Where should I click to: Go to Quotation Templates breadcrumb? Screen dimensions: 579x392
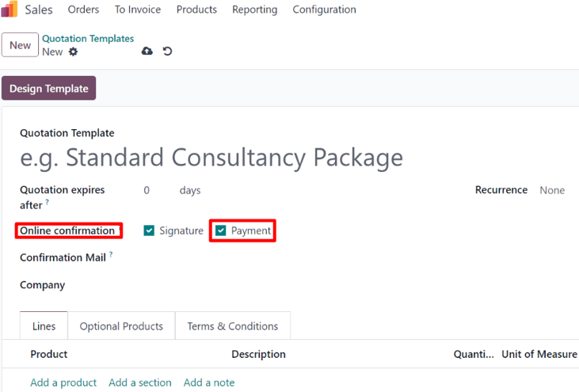(x=88, y=38)
